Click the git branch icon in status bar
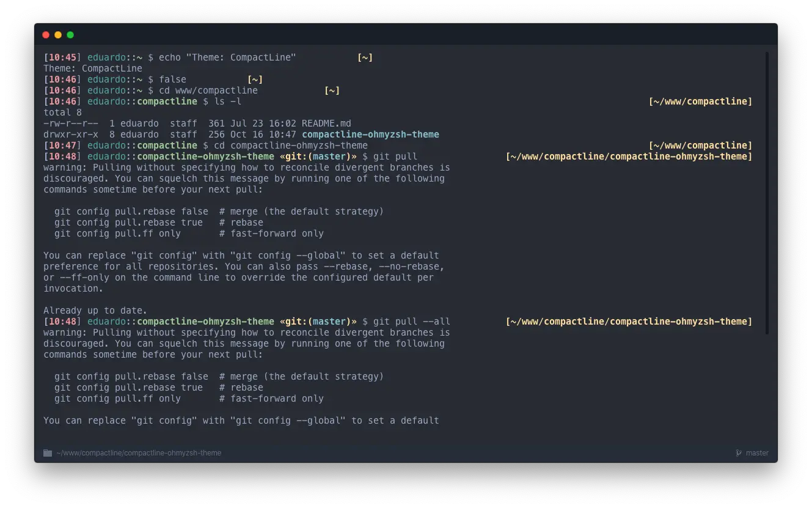This screenshot has width=812, height=508. point(739,453)
